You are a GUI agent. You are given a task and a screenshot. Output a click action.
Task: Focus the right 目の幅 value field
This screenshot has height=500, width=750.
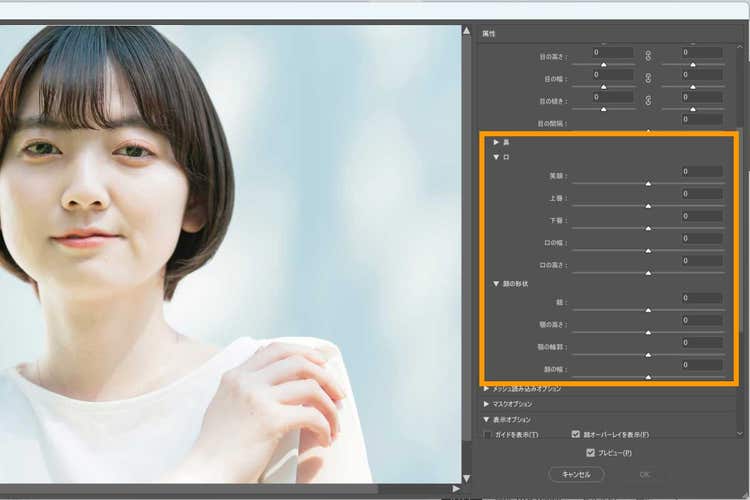point(702,75)
